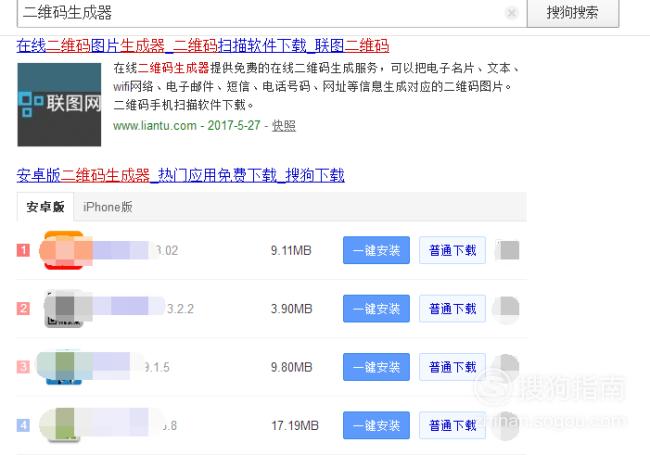This screenshot has height=455, width=650.
Task: Switch to the iPhone版 tab
Action: (x=108, y=207)
